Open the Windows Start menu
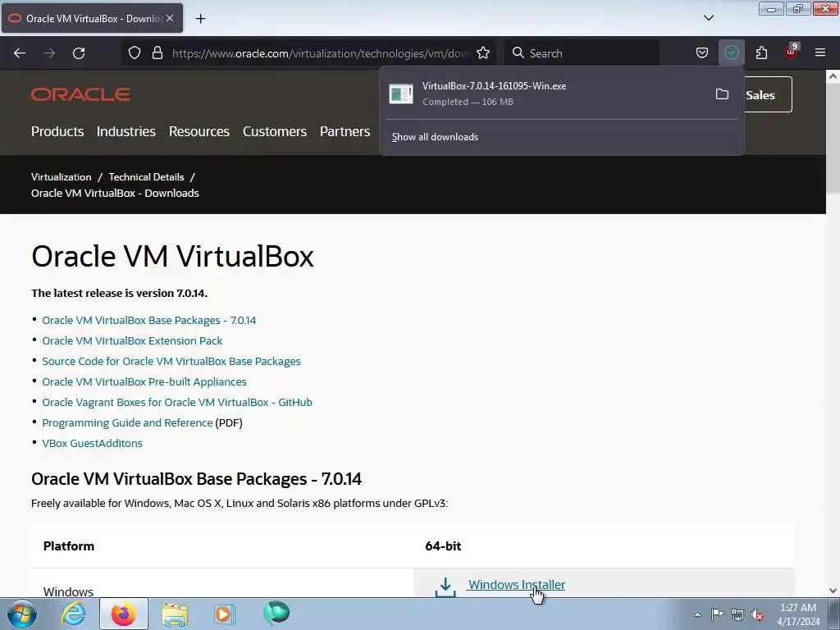Screen dimensions: 840x630 tap(21, 614)
